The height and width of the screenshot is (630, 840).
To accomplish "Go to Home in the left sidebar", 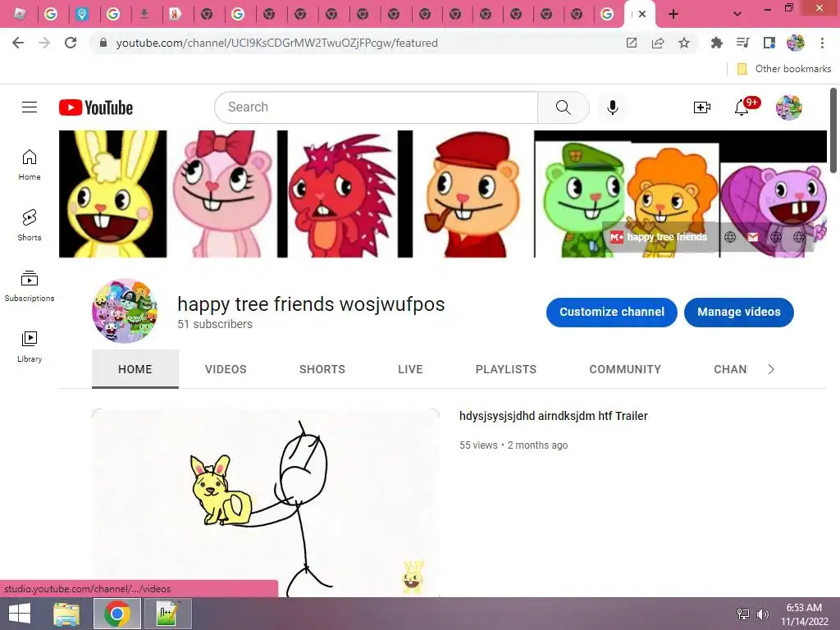I will pyautogui.click(x=30, y=164).
